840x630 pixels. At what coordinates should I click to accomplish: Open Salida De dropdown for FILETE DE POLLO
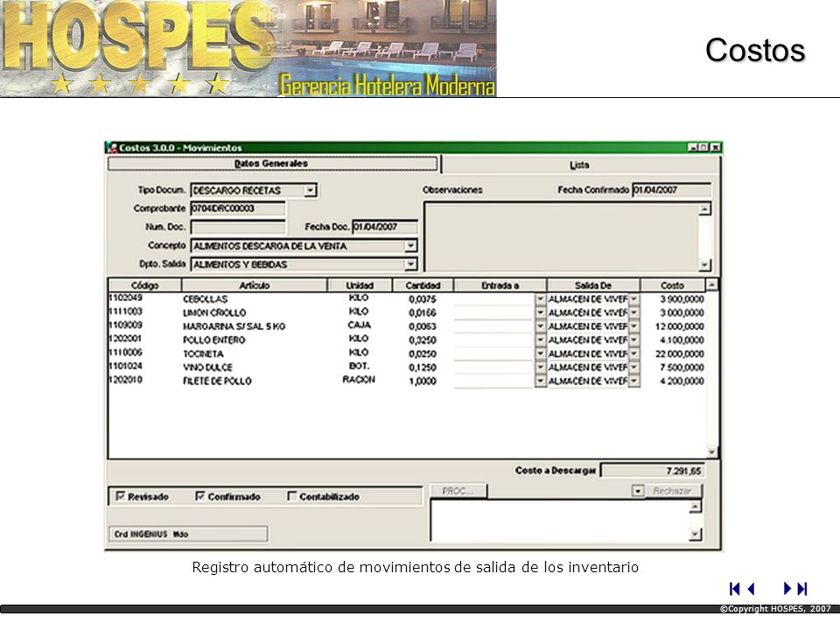coord(633,381)
